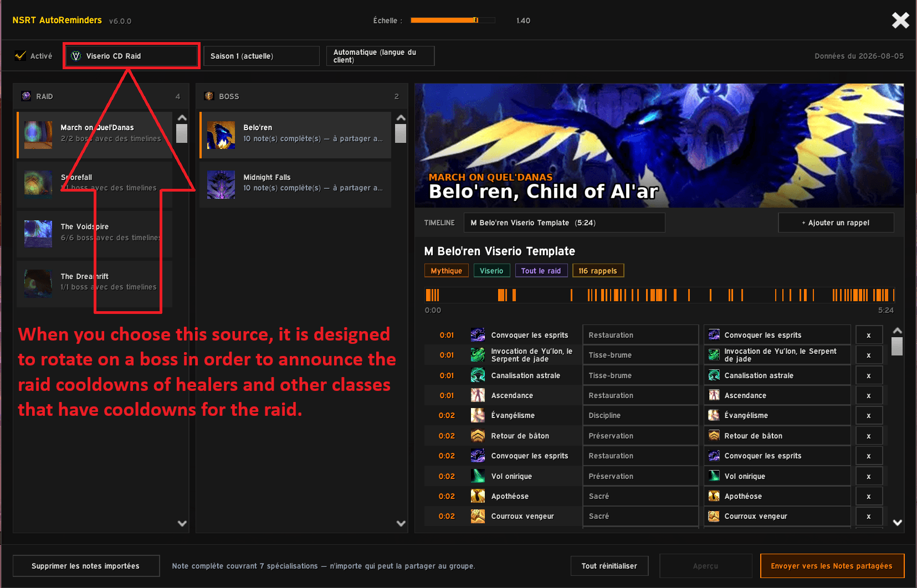Remove the 0:01 Convoquer les esprits reminder with x
The width and height of the screenshot is (917, 588).
(x=869, y=335)
